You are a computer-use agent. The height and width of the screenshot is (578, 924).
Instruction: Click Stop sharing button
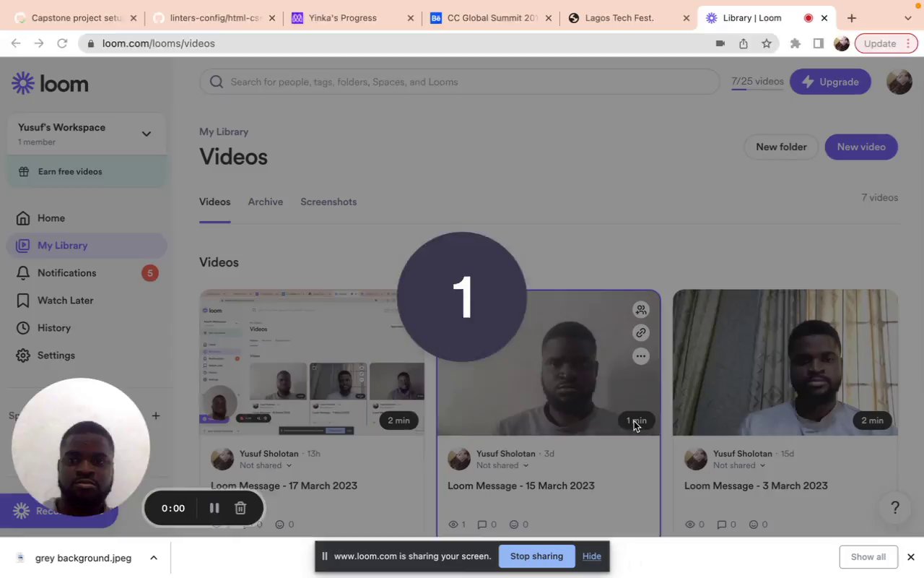536,556
